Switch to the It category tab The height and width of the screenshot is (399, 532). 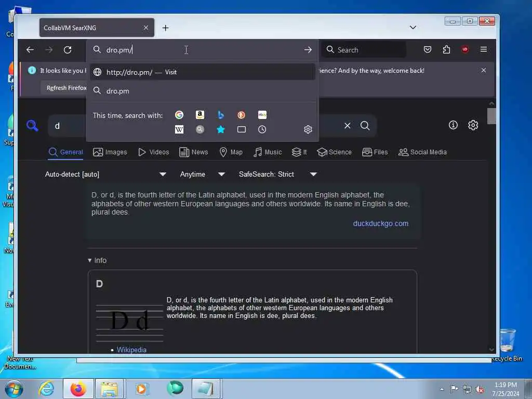(299, 152)
